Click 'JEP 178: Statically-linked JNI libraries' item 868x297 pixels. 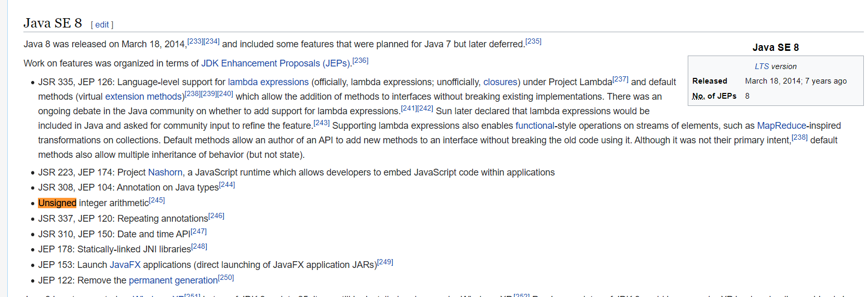pos(114,249)
